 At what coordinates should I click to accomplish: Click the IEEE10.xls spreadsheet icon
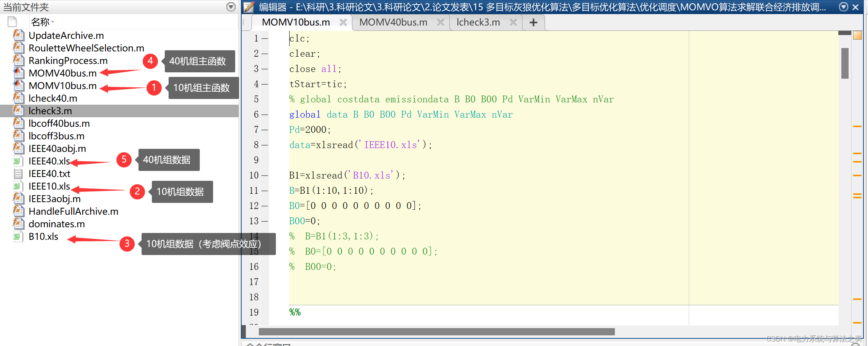[18, 186]
